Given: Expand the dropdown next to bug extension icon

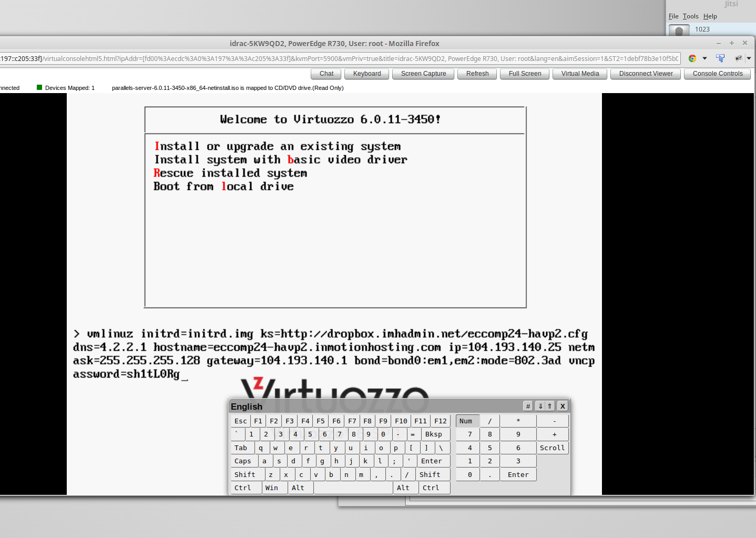Looking at the screenshot, I should tap(749, 58).
